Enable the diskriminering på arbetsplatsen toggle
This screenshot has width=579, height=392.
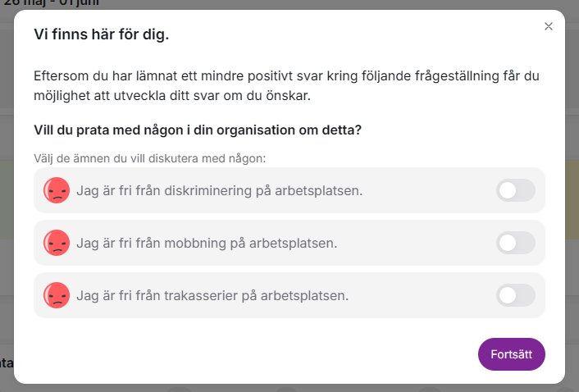[x=516, y=190]
